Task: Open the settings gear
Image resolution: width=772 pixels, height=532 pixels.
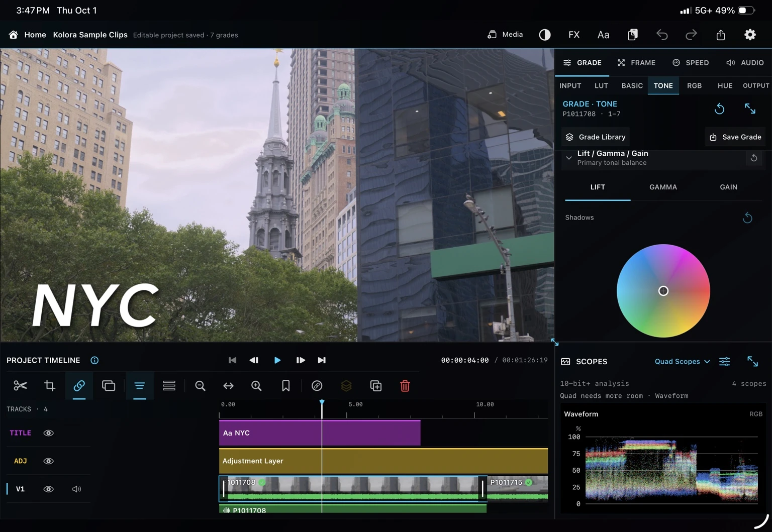Action: [x=750, y=35]
